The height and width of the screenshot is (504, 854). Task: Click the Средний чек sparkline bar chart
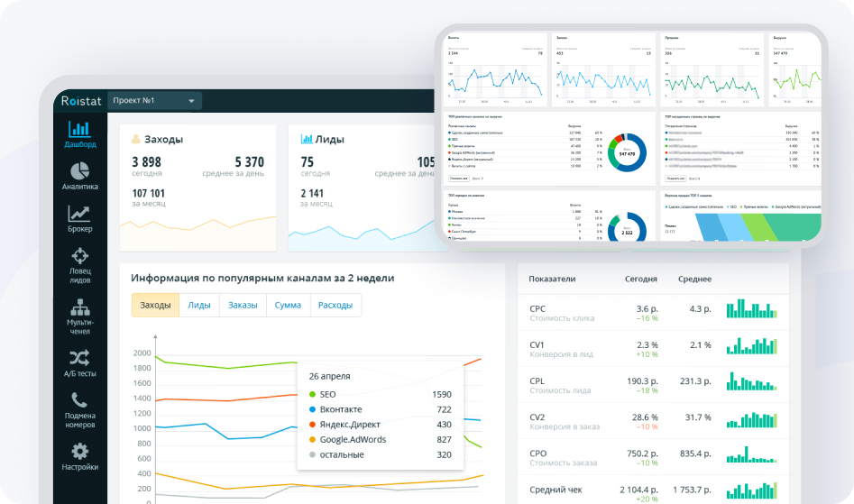pyautogui.click(x=751, y=490)
